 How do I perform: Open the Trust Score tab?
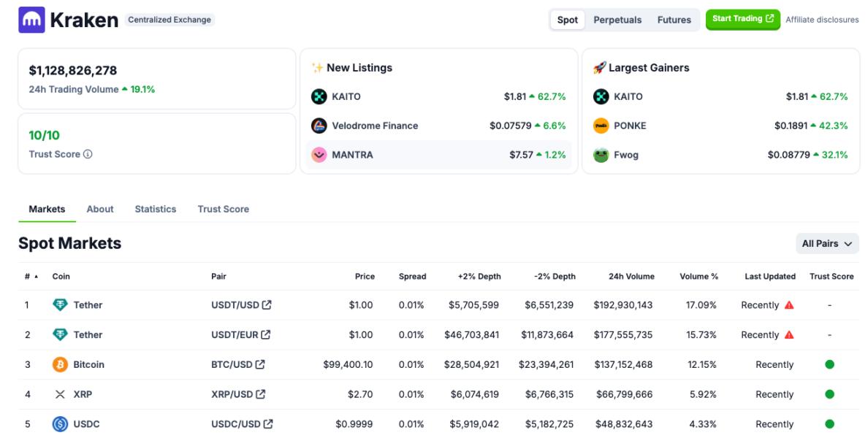(223, 209)
